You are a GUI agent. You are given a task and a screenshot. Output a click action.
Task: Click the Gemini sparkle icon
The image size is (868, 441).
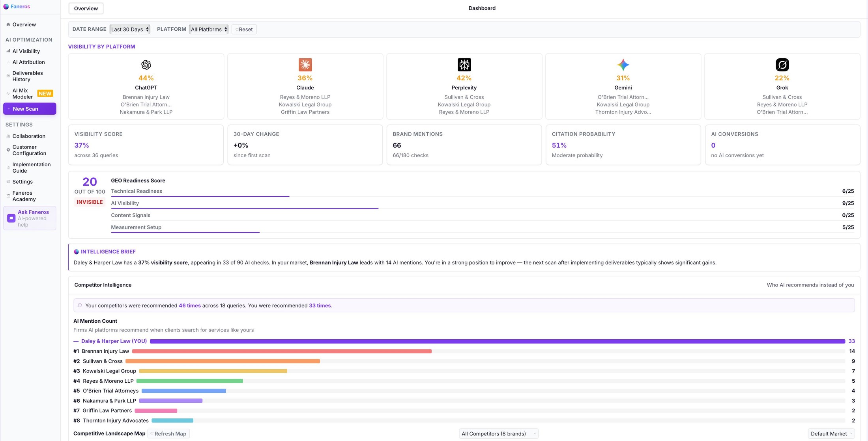pos(623,65)
